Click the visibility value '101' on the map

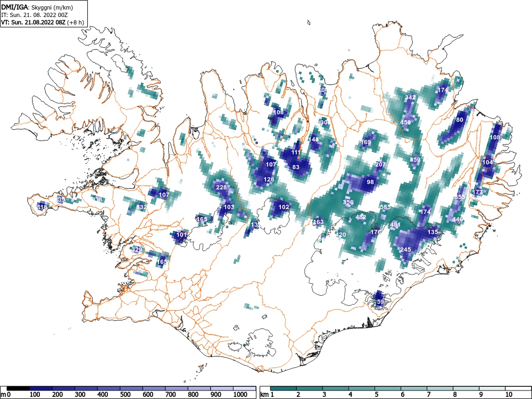181,235
